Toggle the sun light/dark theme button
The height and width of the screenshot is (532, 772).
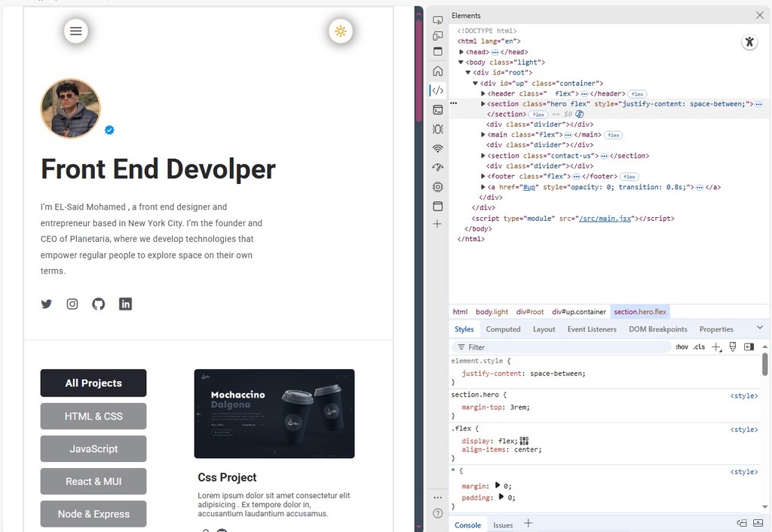(x=341, y=31)
